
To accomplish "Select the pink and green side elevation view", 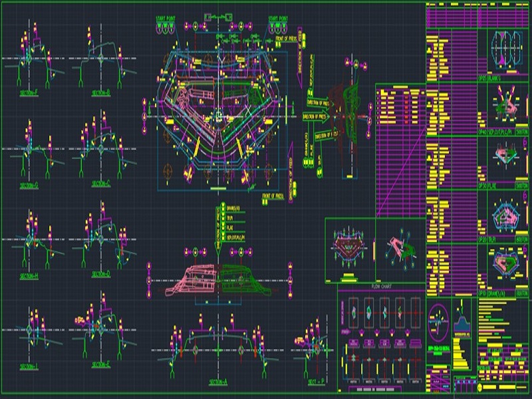I will (x=217, y=278).
